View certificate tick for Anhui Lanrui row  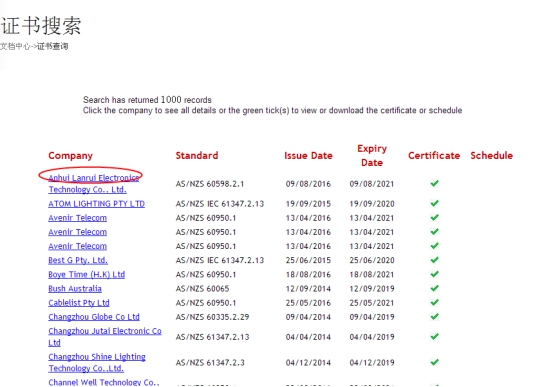pyautogui.click(x=435, y=183)
